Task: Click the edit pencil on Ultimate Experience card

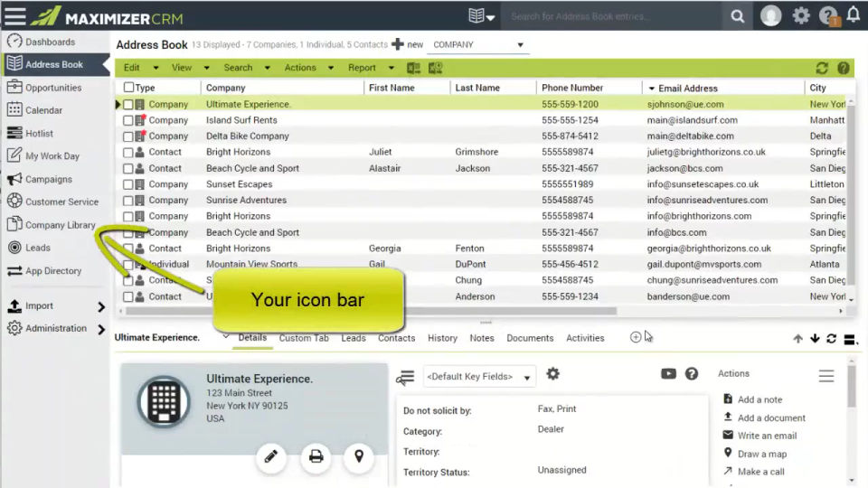Action: tap(270, 457)
